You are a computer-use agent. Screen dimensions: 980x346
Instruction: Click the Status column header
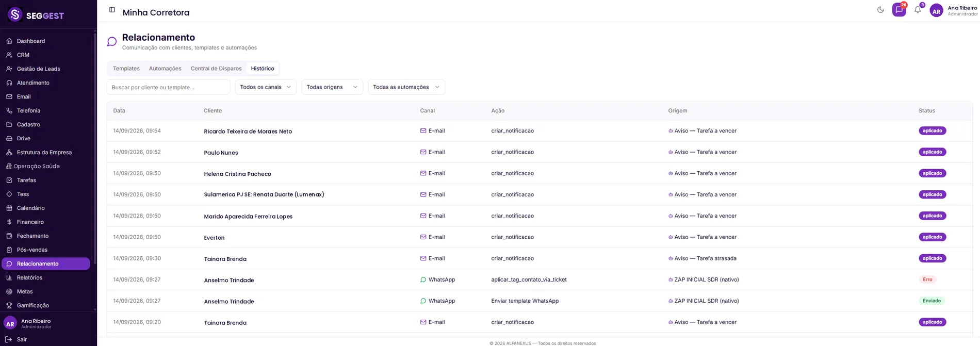926,111
